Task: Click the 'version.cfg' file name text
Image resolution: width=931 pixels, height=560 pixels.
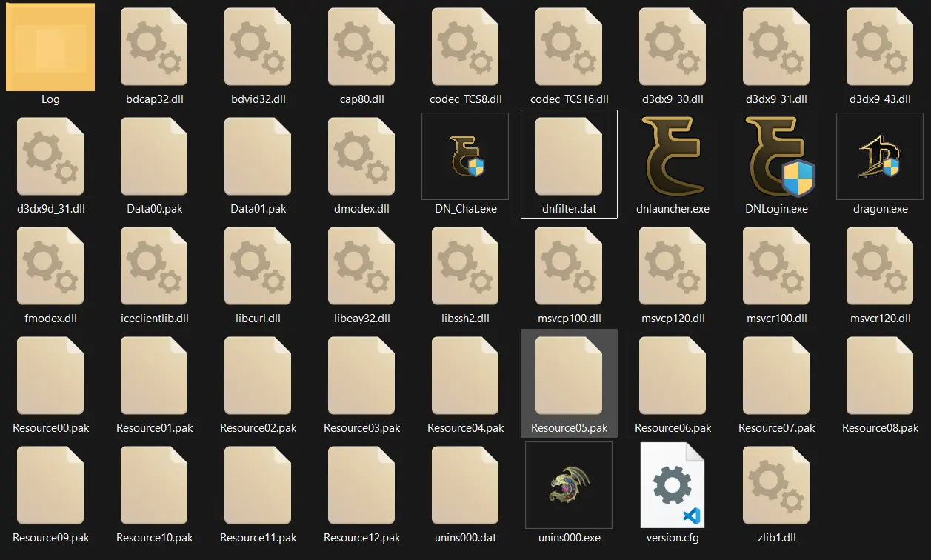Action: click(x=673, y=538)
